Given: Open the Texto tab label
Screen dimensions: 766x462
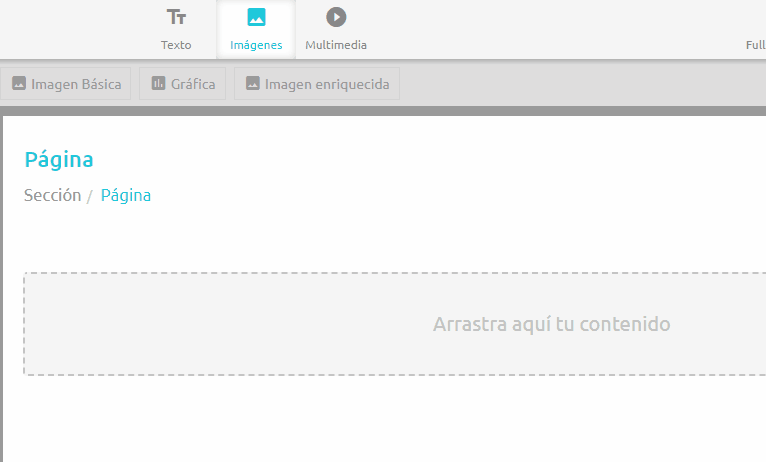Looking at the screenshot, I should click(x=176, y=45).
